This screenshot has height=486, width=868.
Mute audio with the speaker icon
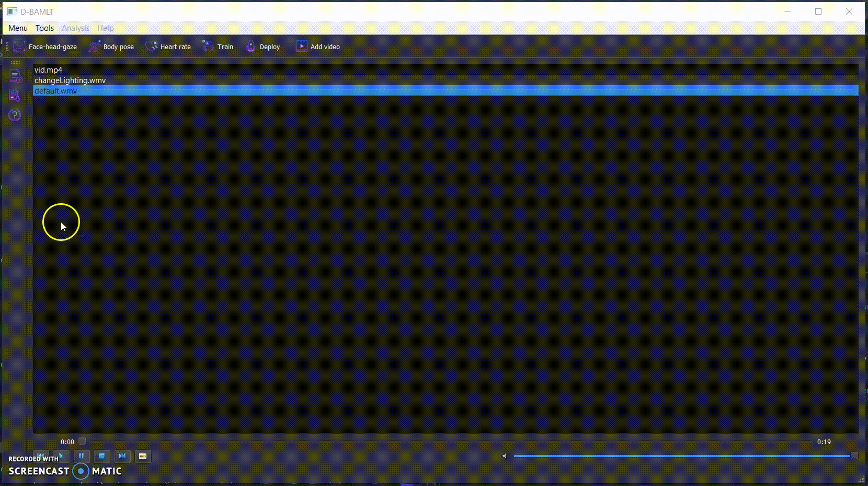click(505, 456)
